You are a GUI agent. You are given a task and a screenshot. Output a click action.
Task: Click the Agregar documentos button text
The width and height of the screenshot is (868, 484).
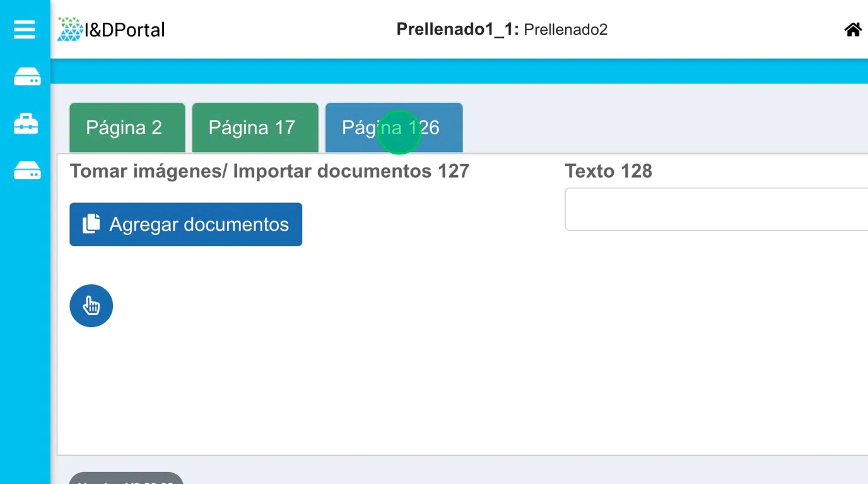tap(199, 224)
